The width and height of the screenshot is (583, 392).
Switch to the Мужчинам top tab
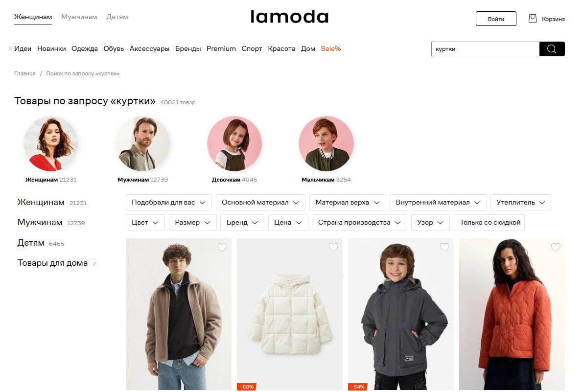(79, 17)
